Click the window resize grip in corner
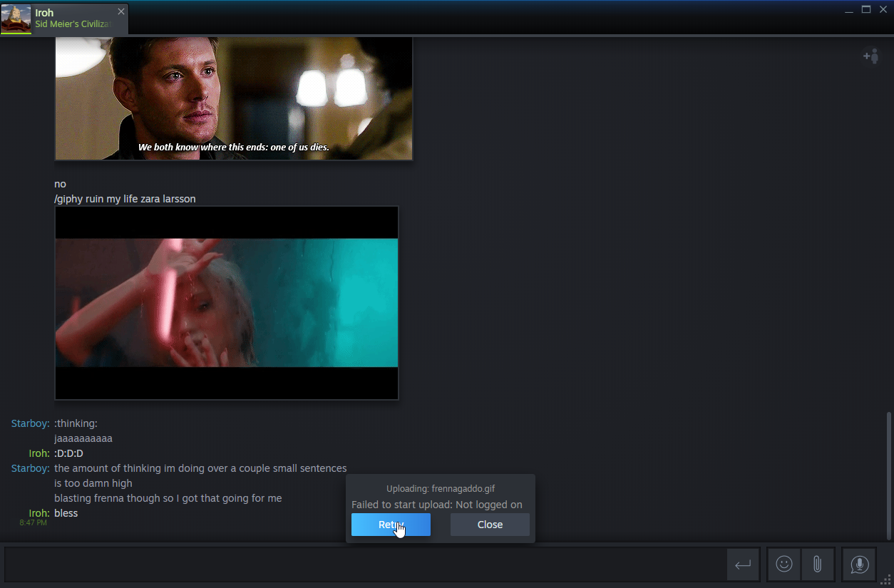Screen dimensions: 894x588 tap(887, 581)
